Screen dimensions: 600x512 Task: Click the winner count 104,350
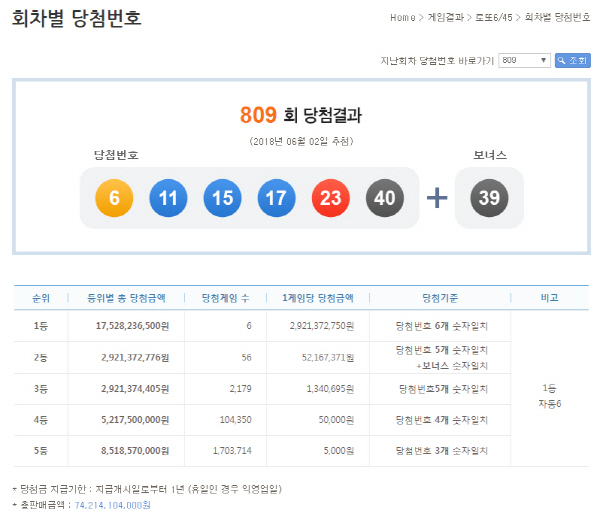pos(235,420)
